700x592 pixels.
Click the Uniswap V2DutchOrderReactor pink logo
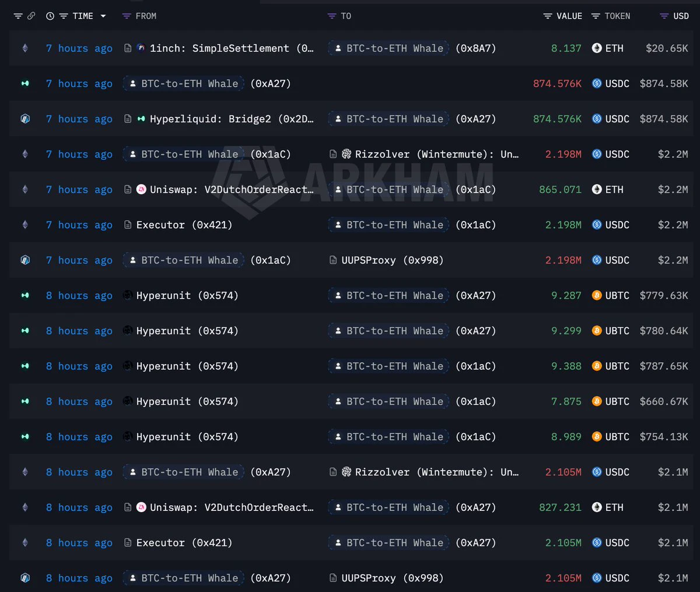coord(141,190)
